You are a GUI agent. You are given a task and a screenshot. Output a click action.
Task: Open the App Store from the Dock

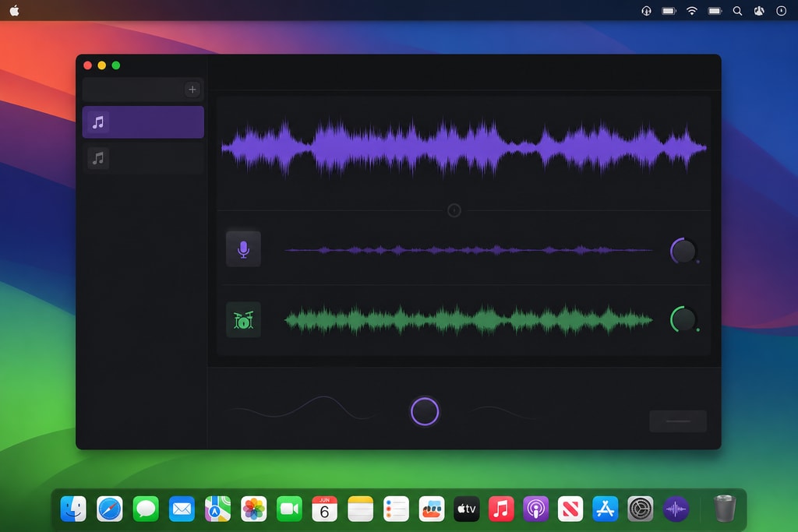point(605,509)
